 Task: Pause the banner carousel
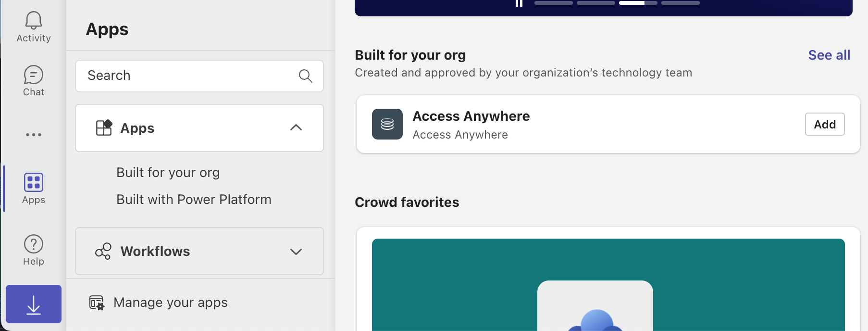point(519,3)
